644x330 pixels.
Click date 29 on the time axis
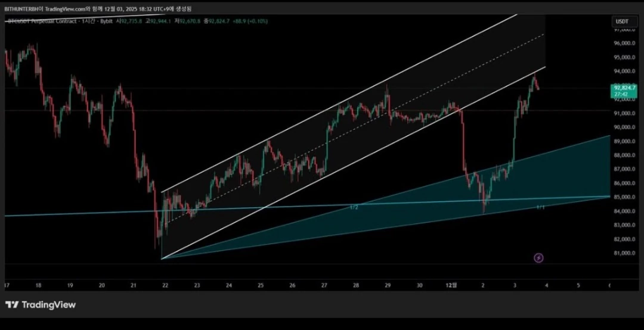click(388, 285)
